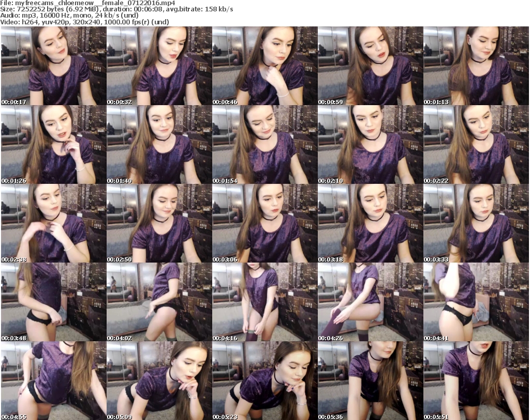Click the 'Audio: mp3, 16000 Hz' line
Screen dimensions: 530x420
pyautogui.click(x=69, y=16)
